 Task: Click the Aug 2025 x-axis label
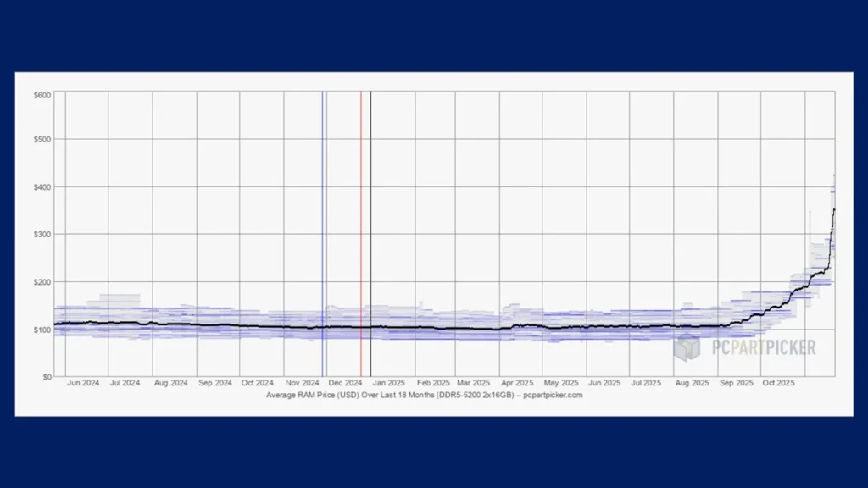(x=692, y=384)
